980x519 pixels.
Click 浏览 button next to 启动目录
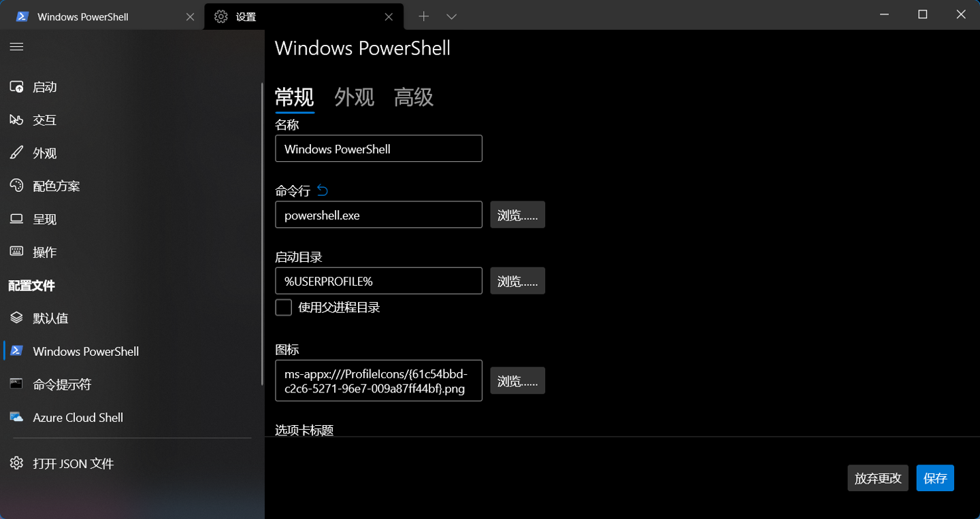tap(517, 280)
